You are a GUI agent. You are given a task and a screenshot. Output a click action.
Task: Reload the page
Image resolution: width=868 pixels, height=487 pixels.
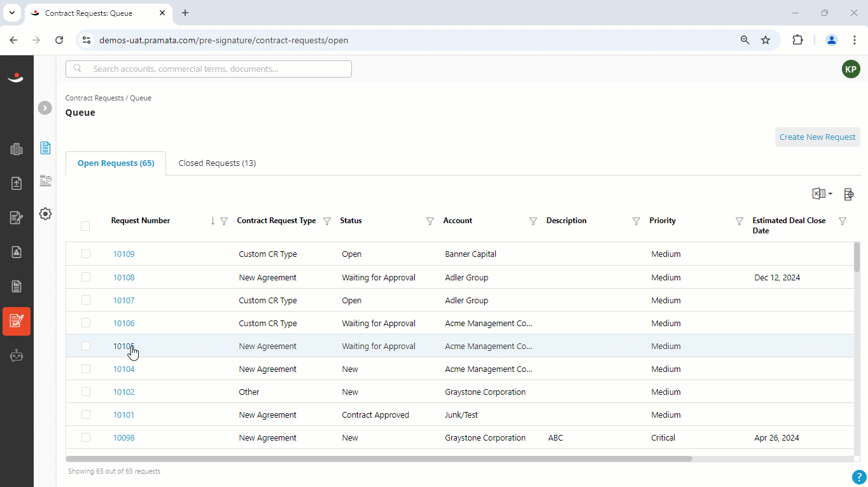coord(59,40)
